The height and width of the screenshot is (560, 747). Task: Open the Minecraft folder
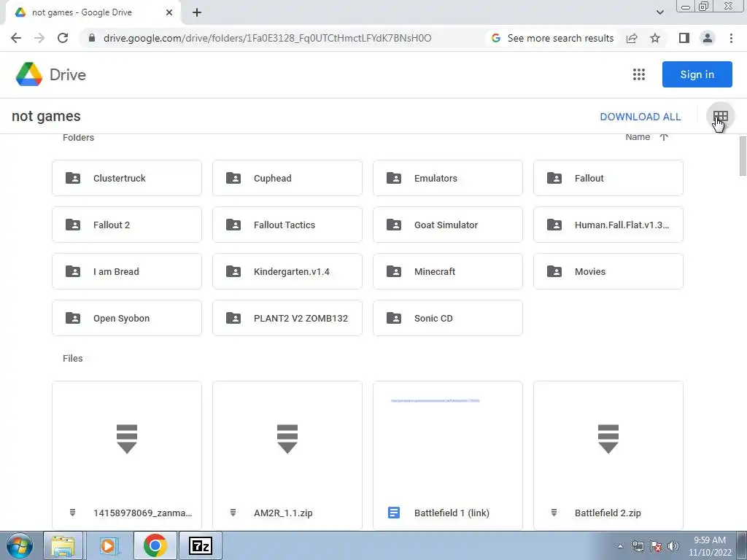tap(448, 271)
